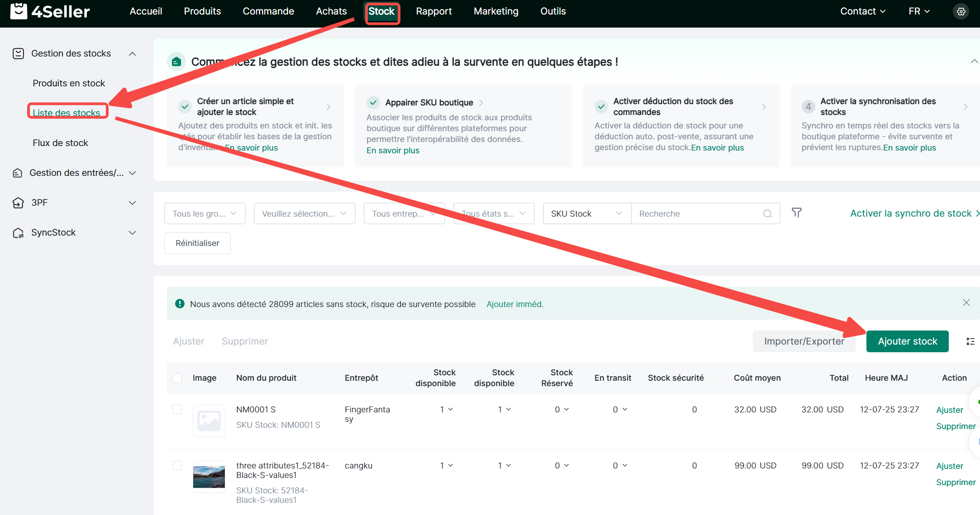The image size is (980, 515).
Task: Click the 3PF warehouse icon
Action: pos(18,203)
